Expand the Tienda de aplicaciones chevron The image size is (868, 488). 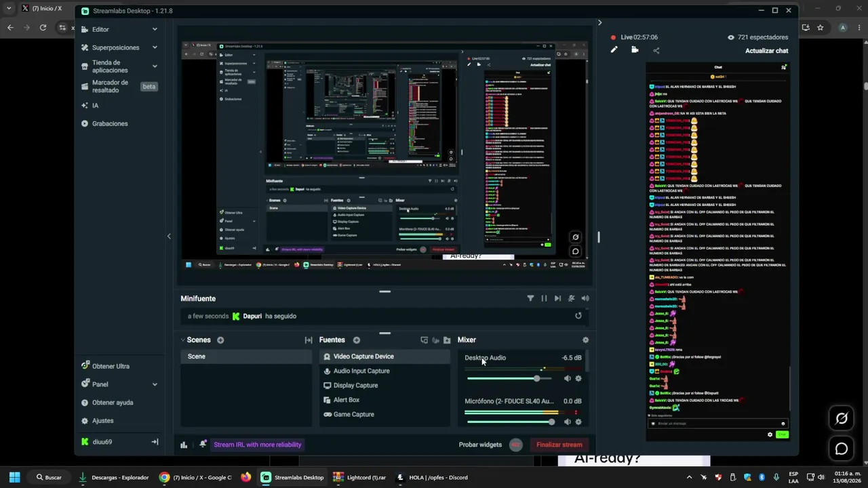155,66
